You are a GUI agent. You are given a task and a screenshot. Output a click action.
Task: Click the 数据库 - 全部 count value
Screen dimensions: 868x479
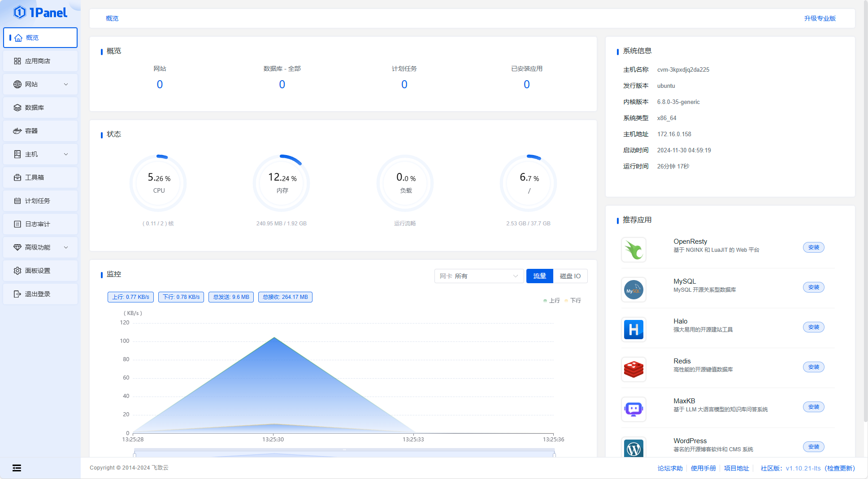click(x=282, y=84)
